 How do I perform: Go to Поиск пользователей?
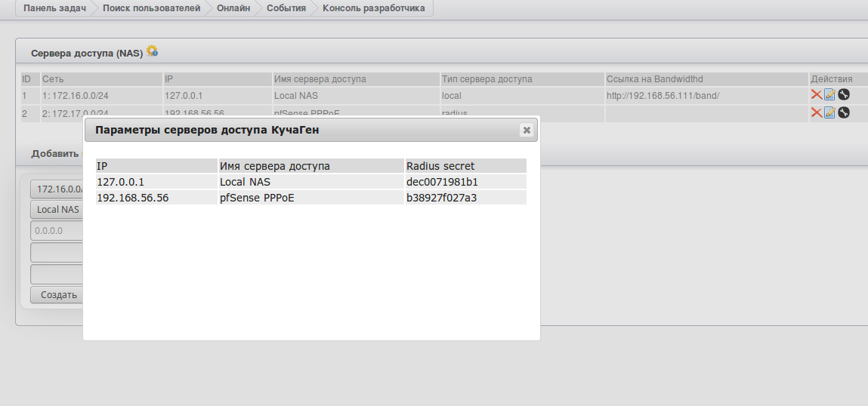[x=153, y=9]
